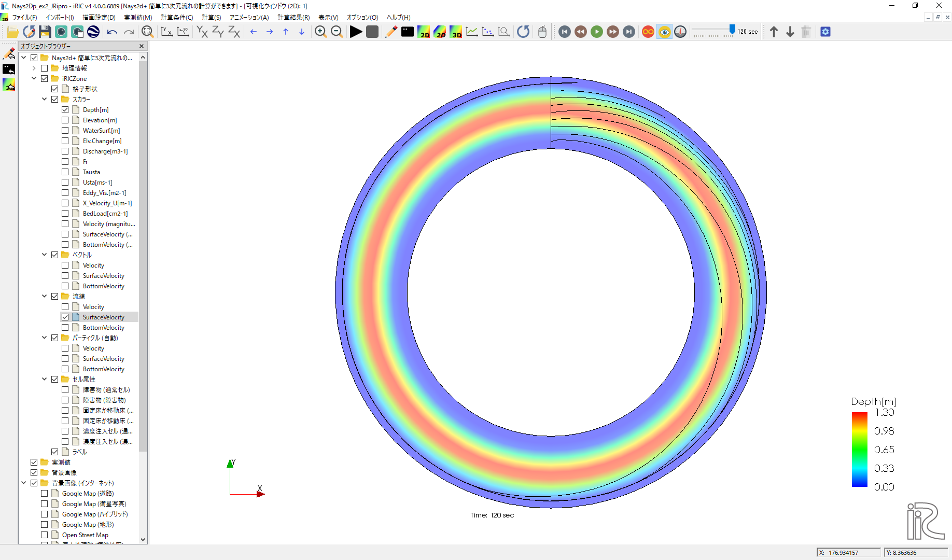Click the X coordinate status field
This screenshot has height=560, width=952.
pos(849,553)
